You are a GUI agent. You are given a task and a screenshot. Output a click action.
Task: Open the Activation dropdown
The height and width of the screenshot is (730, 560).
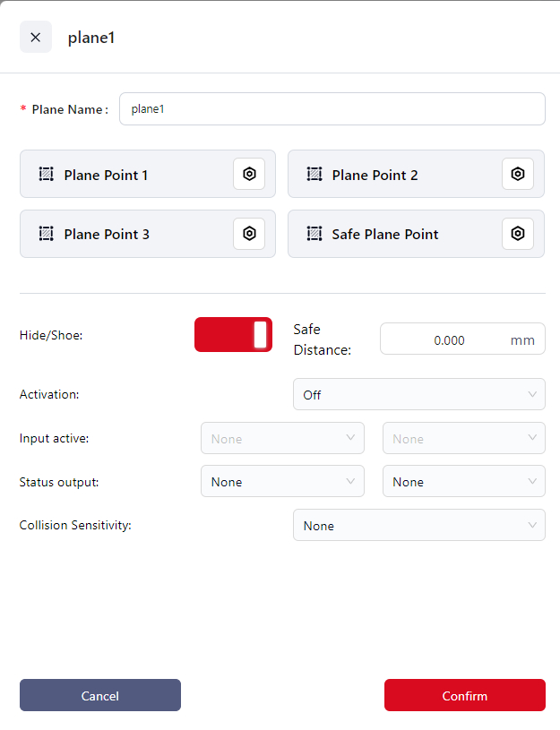[x=418, y=394]
